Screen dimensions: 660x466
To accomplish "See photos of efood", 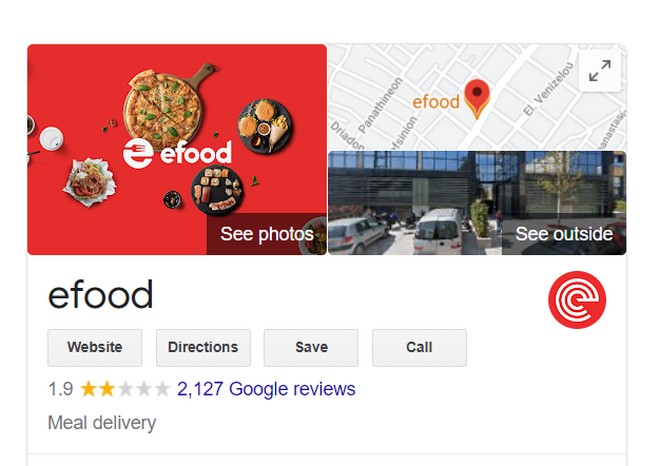I will (x=267, y=234).
